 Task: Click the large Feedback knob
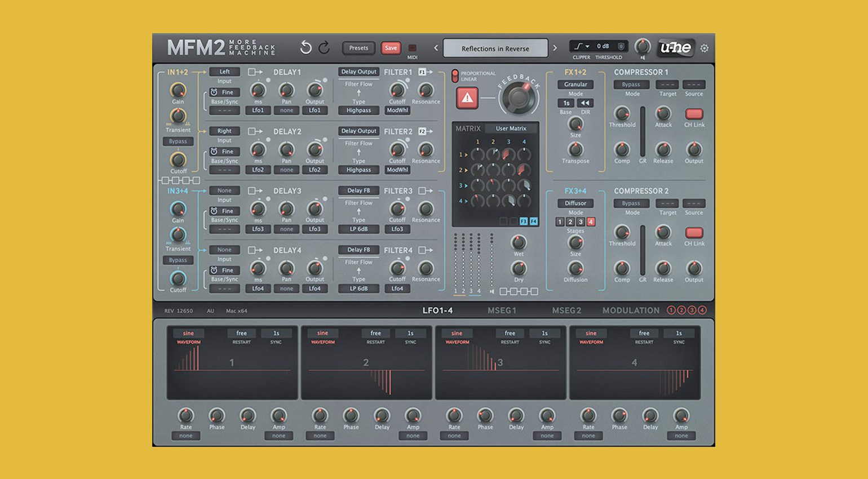518,98
